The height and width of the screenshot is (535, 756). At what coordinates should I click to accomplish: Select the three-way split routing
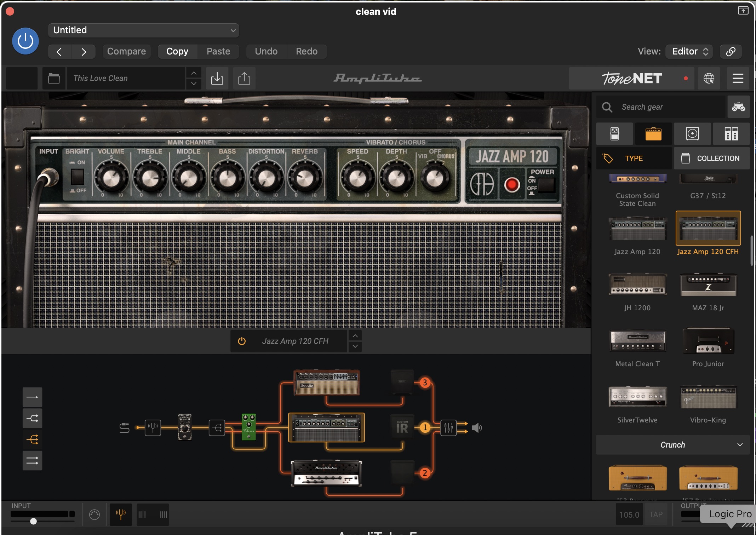[32, 439]
